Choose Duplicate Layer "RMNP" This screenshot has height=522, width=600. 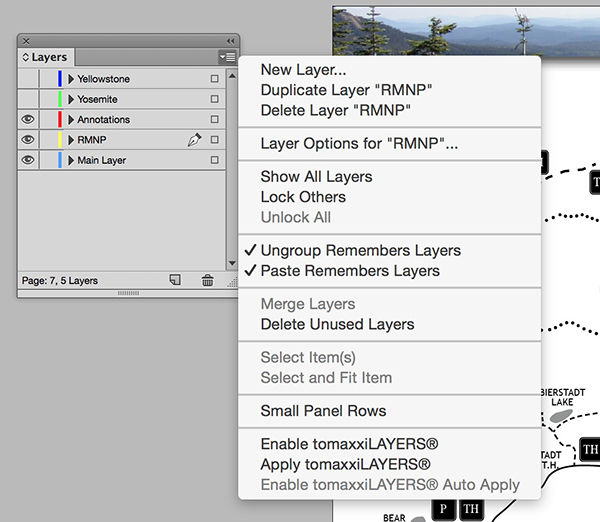[x=390, y=90]
